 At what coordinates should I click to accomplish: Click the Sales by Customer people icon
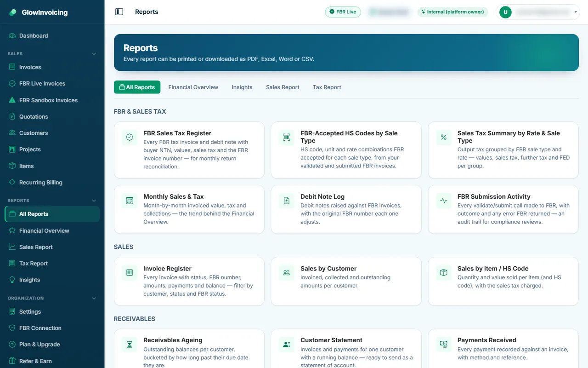point(287,273)
